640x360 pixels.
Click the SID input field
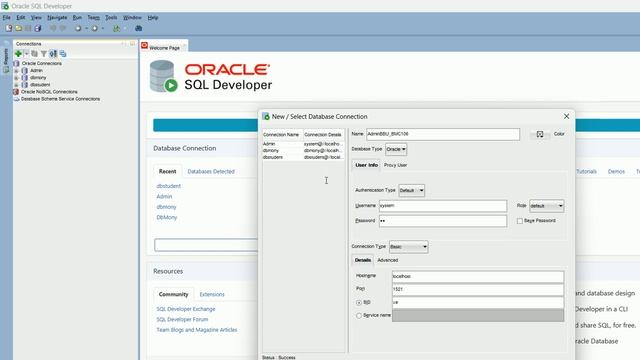click(478, 302)
